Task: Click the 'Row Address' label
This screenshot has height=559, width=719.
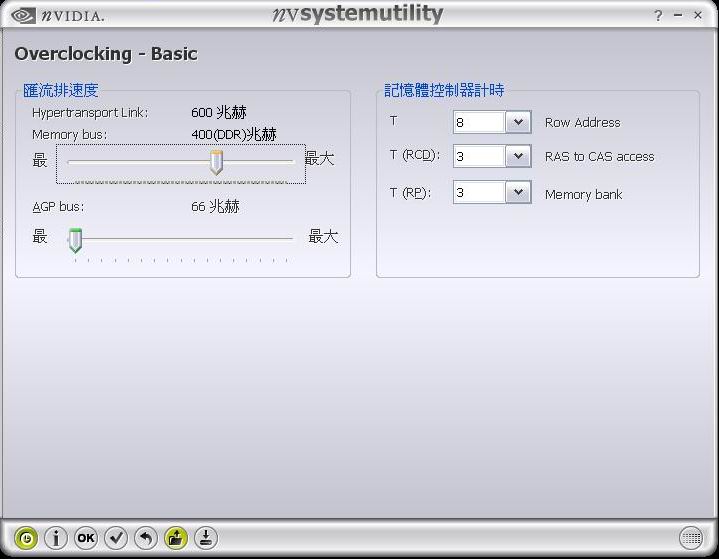Action: click(x=582, y=122)
